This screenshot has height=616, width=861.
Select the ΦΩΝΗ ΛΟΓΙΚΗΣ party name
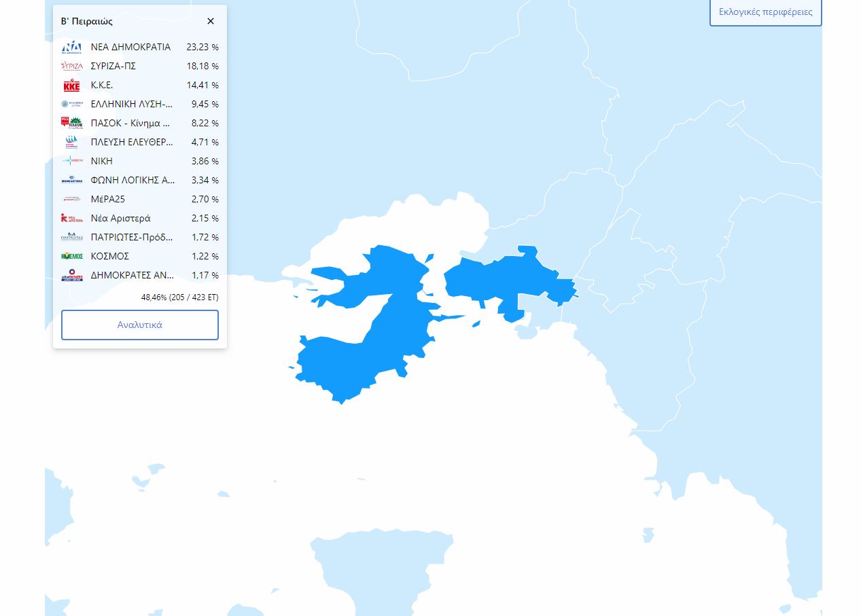coord(133,180)
